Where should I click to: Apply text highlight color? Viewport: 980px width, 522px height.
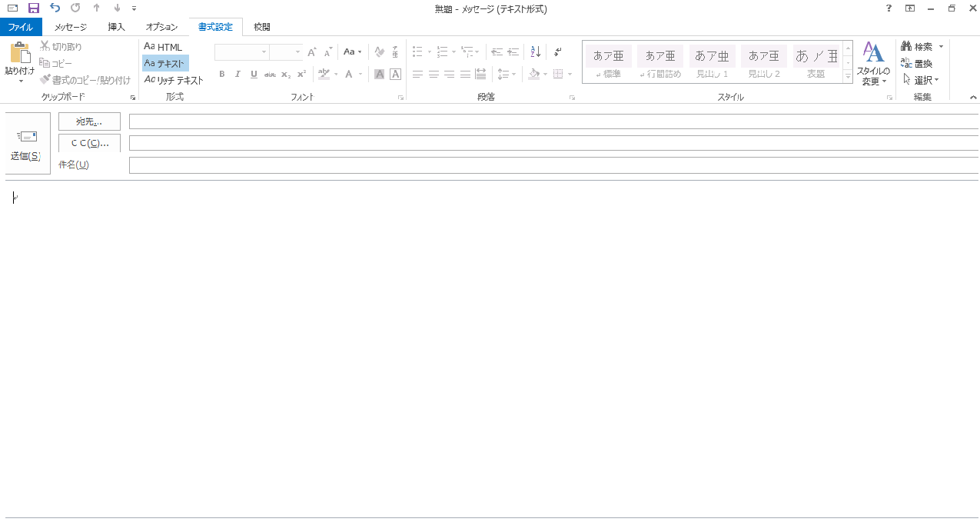click(324, 75)
